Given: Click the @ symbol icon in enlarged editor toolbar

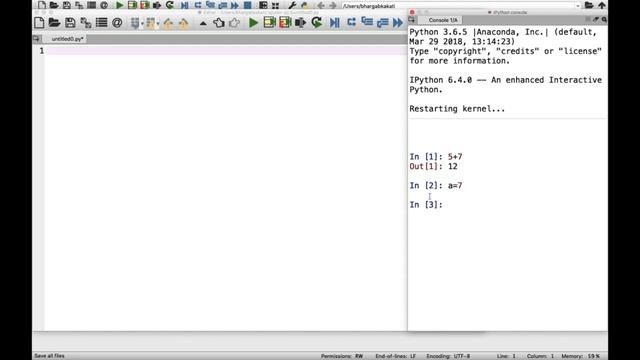Looking at the screenshot, I should [117, 22].
